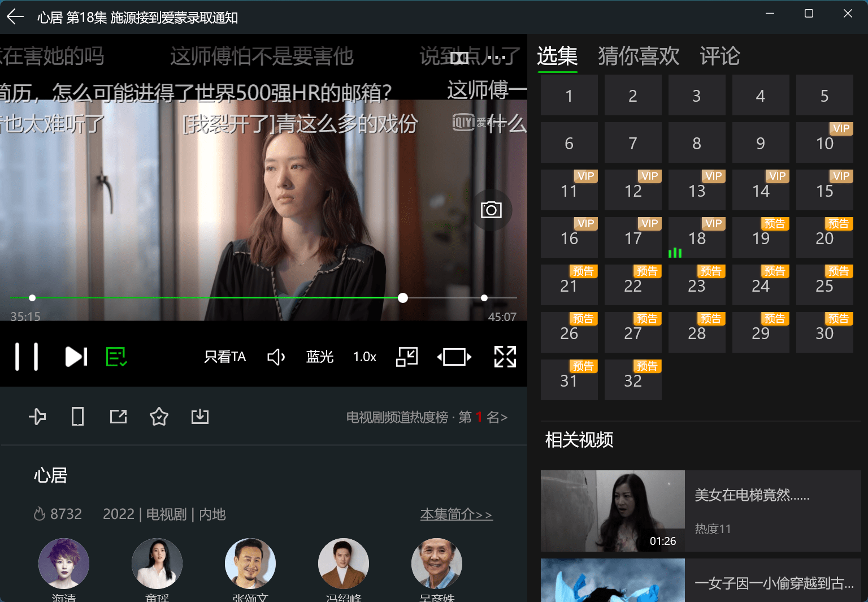Open actor 张颂文's avatar
This screenshot has width=868, height=602.
click(250, 564)
